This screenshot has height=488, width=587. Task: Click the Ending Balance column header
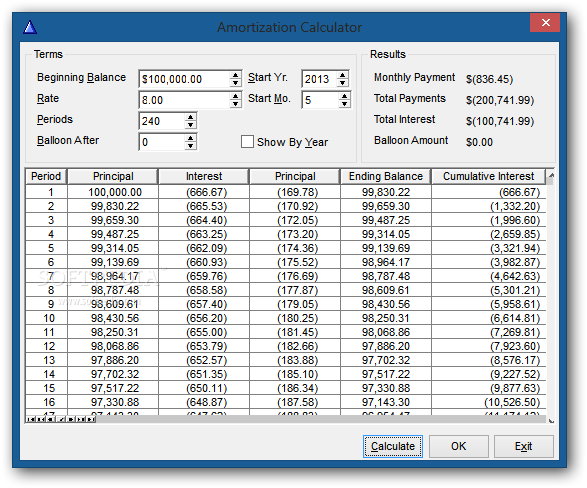386,176
